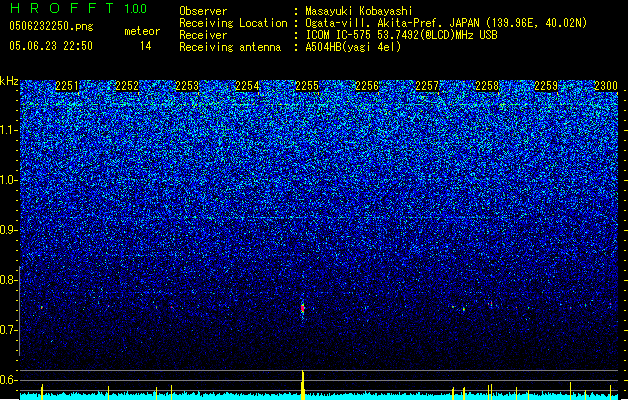Click the 2258 time marker
This screenshot has height=400, width=629.
coord(487,86)
